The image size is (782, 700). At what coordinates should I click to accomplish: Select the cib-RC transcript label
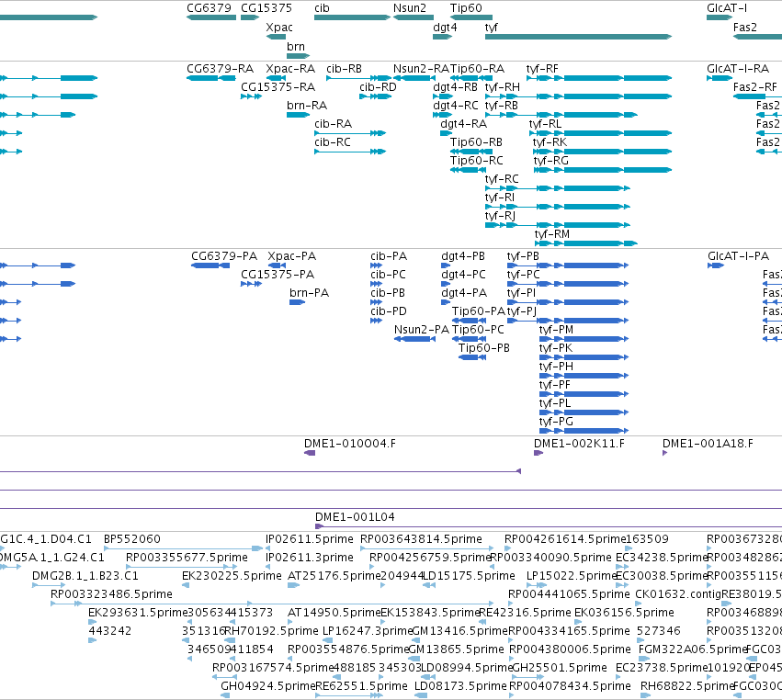pyautogui.click(x=332, y=142)
